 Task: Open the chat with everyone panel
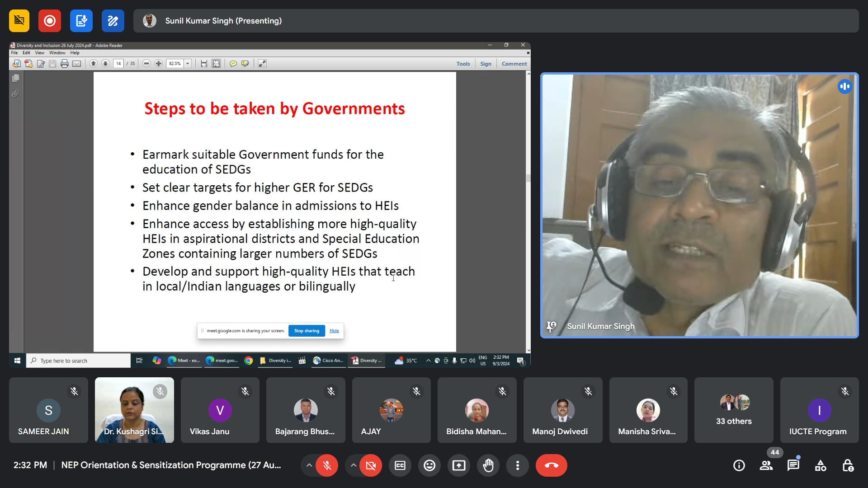(x=793, y=465)
